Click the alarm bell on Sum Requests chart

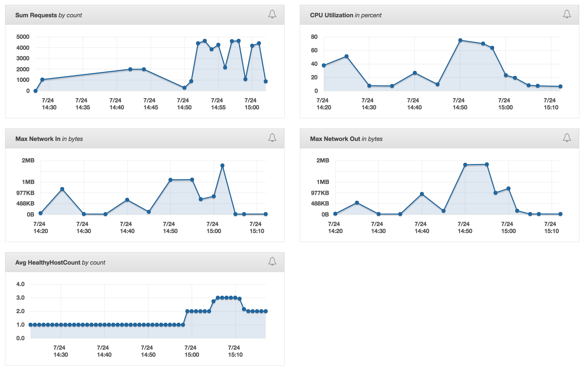pyautogui.click(x=273, y=14)
